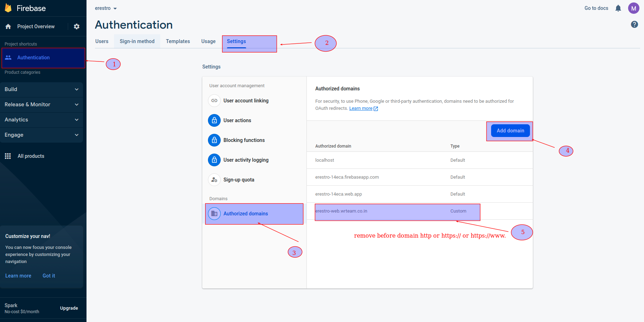Click the M account avatar
The image size is (644, 322).
[634, 8]
